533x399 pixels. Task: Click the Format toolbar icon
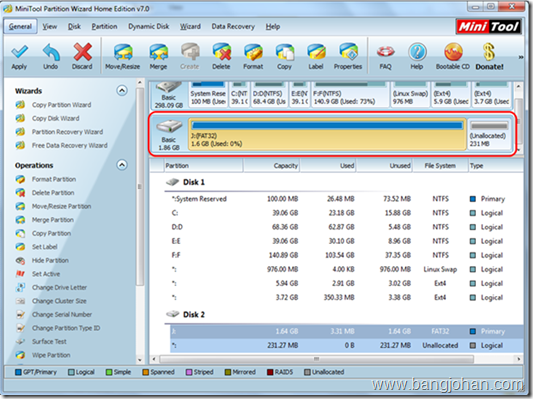click(x=253, y=52)
